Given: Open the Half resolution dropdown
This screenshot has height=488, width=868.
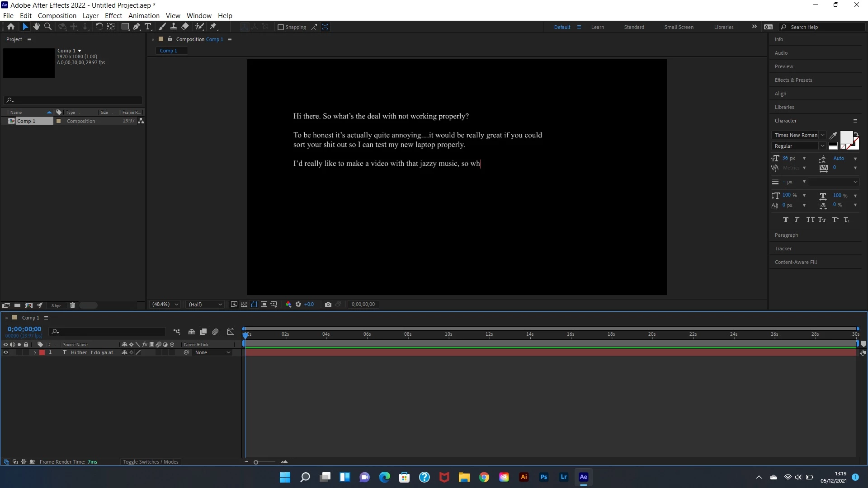Looking at the screenshot, I should pyautogui.click(x=205, y=305).
